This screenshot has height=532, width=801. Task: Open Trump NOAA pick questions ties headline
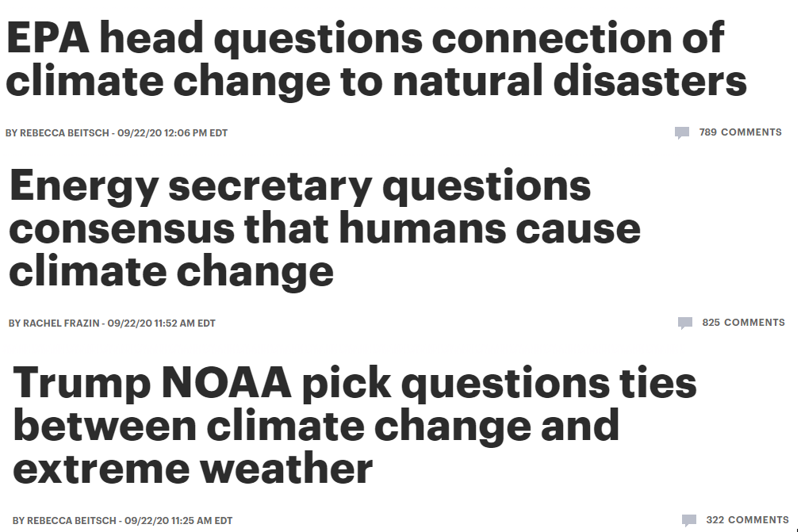coord(355,425)
